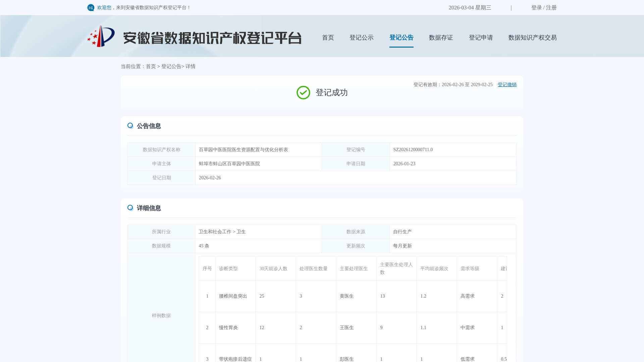Click the 数据知识产权名称 label cell
The image size is (644, 362).
(x=162, y=150)
